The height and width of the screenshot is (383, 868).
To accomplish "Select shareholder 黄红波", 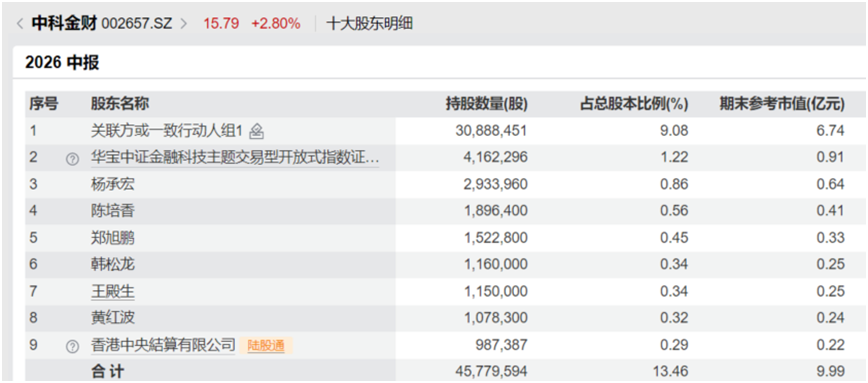I will point(113,318).
